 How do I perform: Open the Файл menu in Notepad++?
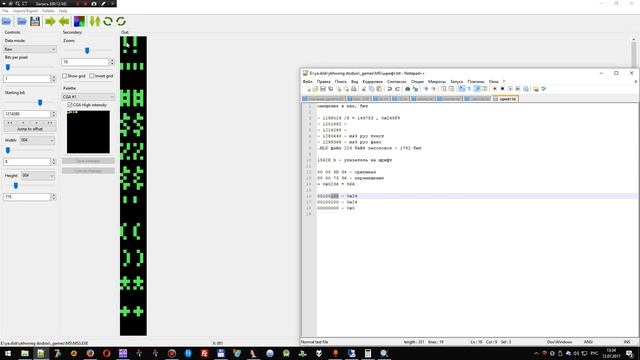tap(308, 82)
